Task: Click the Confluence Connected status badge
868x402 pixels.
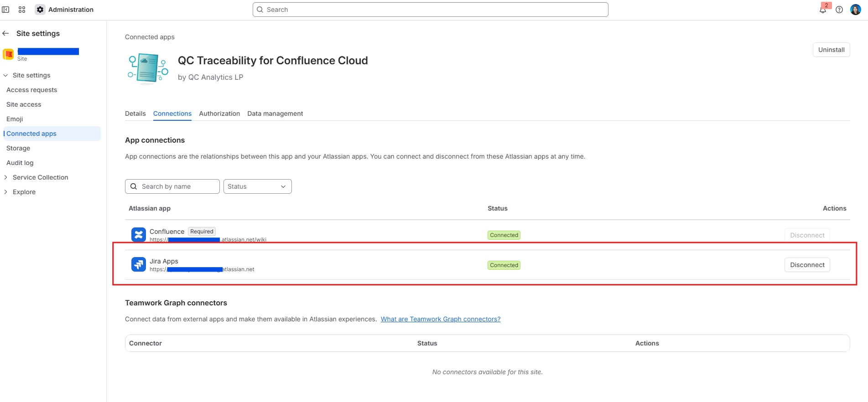Action: pyautogui.click(x=504, y=235)
